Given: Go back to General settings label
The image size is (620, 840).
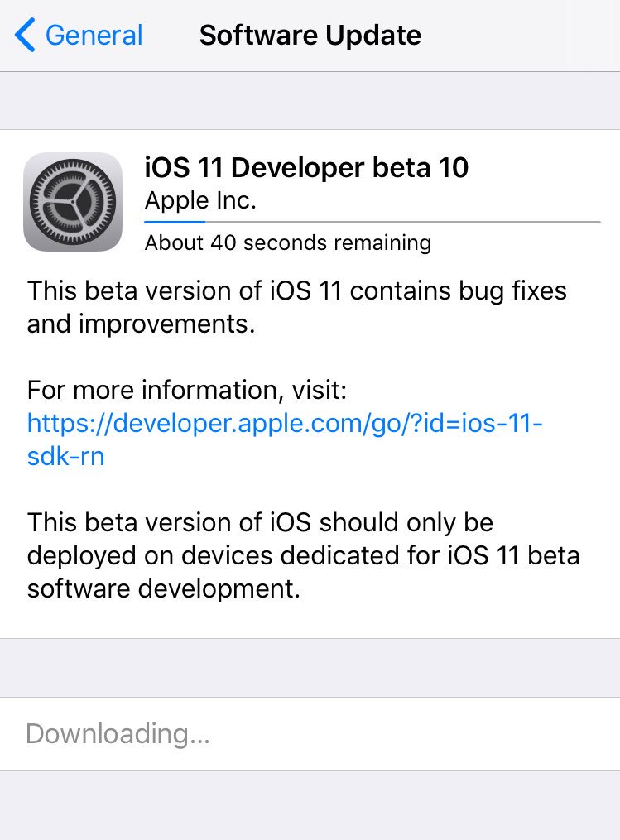Looking at the screenshot, I should [94, 36].
